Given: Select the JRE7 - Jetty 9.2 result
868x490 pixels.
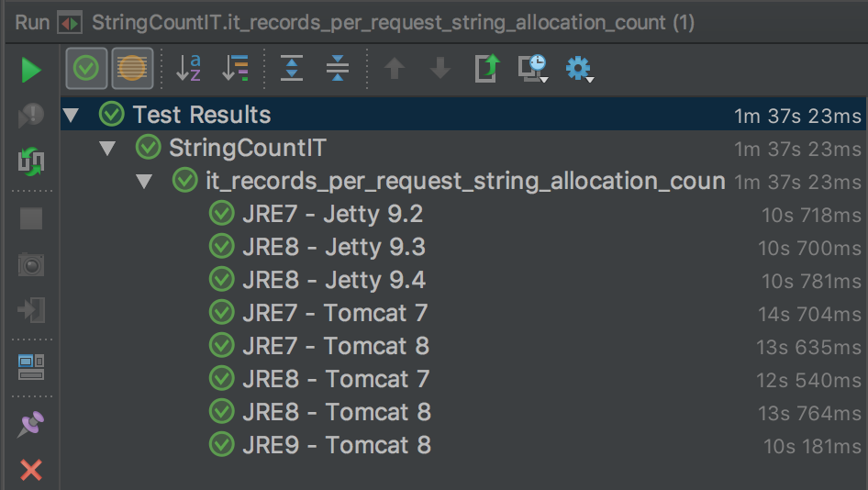Looking at the screenshot, I should (x=332, y=215).
